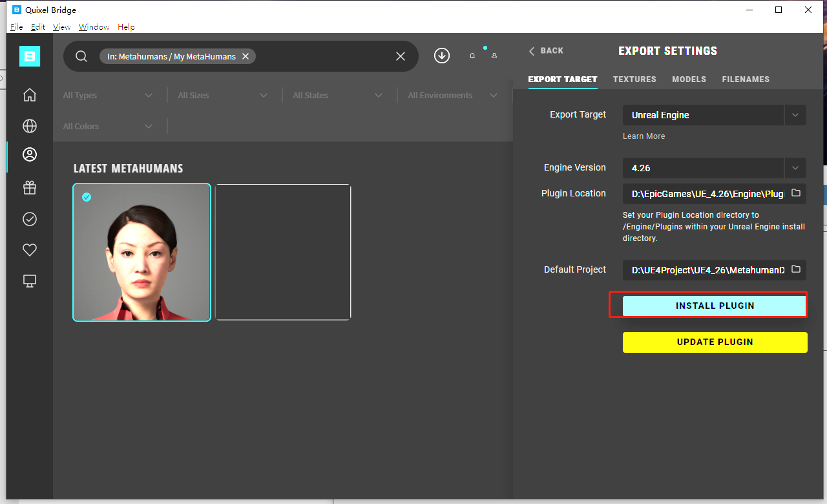Select the Unreal Engine export target field

(704, 115)
